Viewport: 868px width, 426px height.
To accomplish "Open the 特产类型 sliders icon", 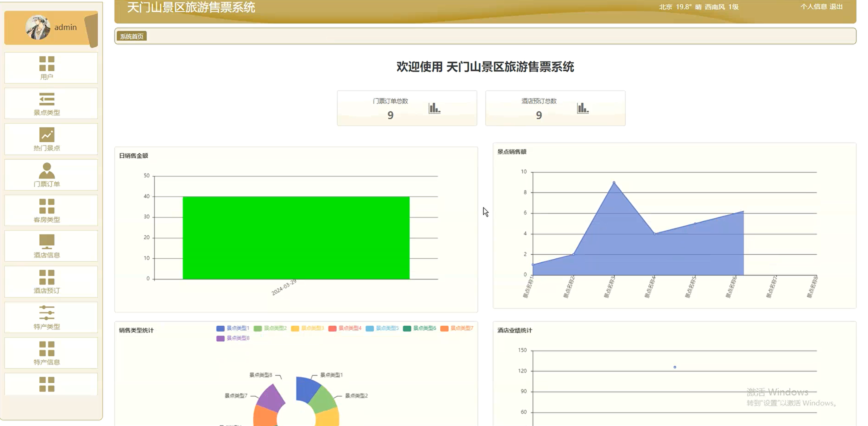I will pos(47,313).
